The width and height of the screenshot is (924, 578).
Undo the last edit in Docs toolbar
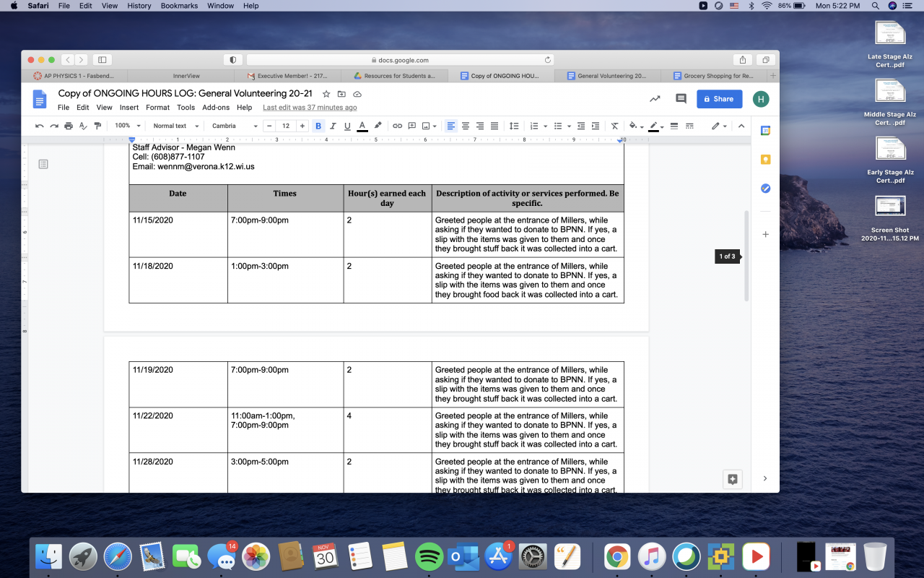[40, 126]
